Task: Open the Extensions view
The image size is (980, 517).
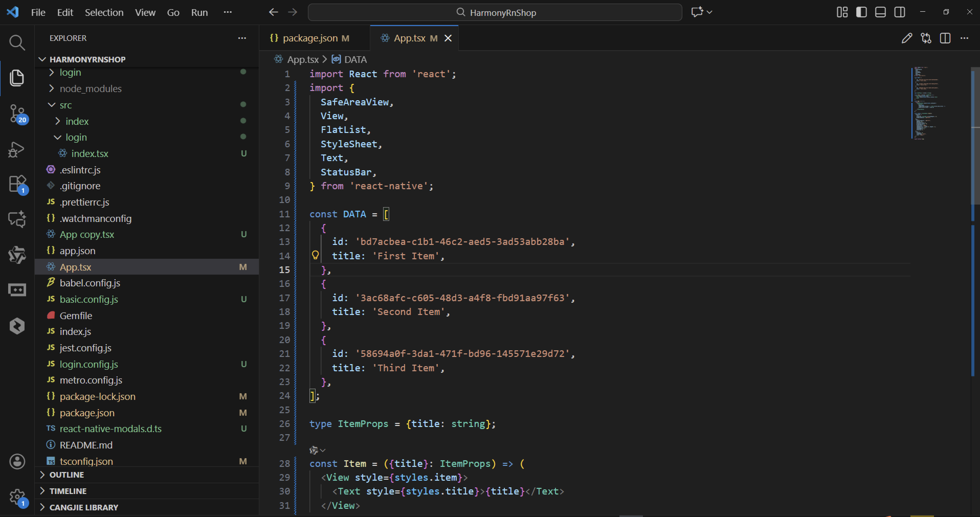Action: click(17, 184)
